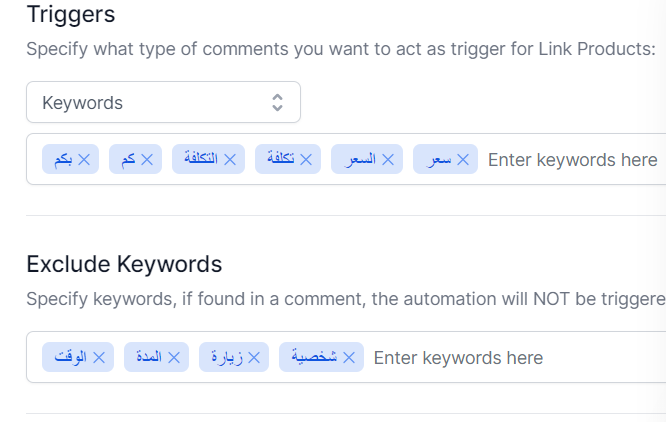Click the up-down chevron in Keywords selector
The width and height of the screenshot is (666, 422).
point(277,103)
